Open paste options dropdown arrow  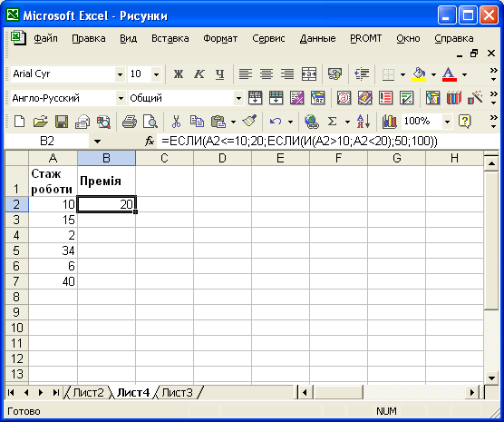click(233, 122)
